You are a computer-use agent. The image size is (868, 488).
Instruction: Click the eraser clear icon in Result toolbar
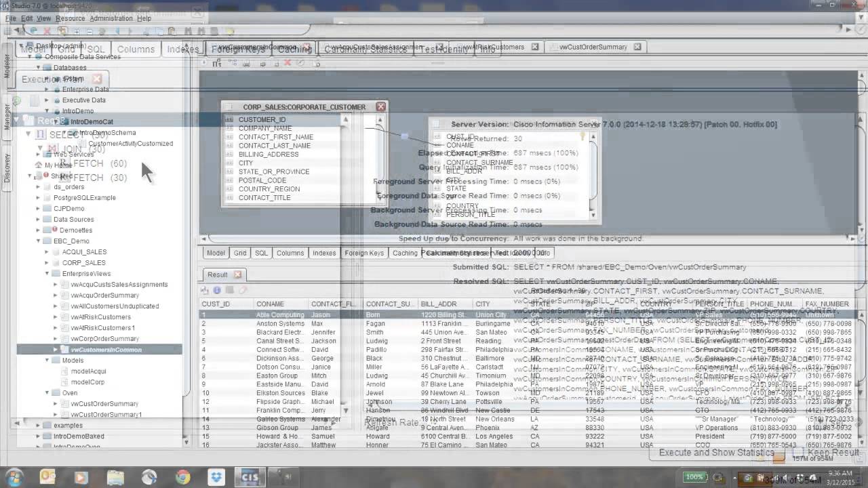[242, 290]
